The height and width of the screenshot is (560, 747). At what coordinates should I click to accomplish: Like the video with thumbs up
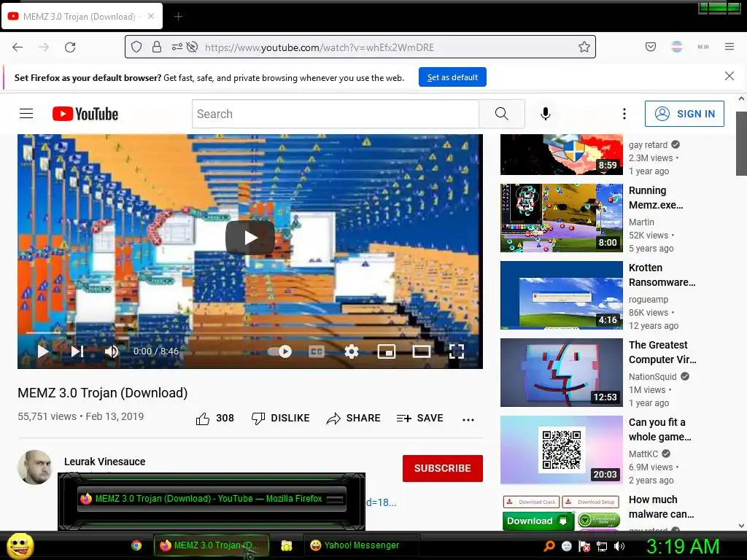(x=203, y=419)
